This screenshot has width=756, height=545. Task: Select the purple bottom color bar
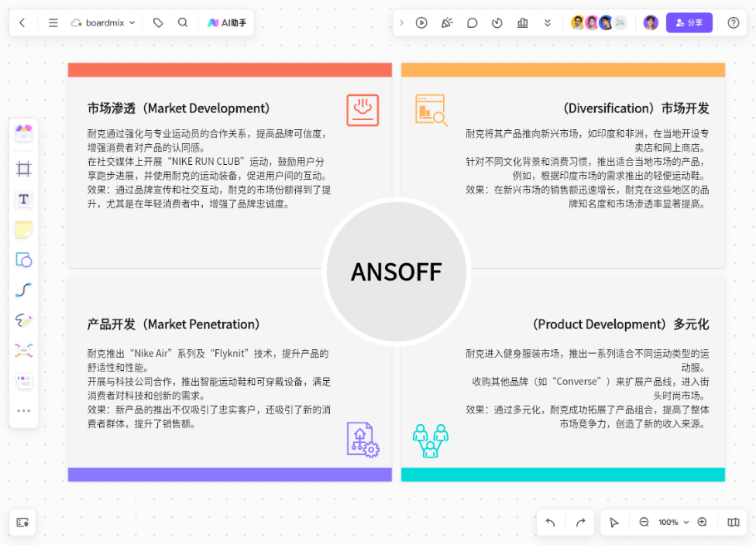230,474
